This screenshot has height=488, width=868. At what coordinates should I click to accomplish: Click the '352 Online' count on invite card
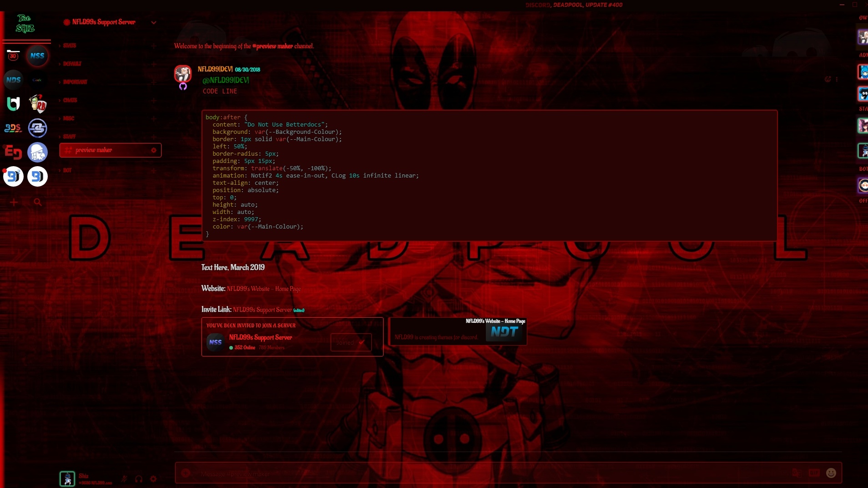point(245,348)
